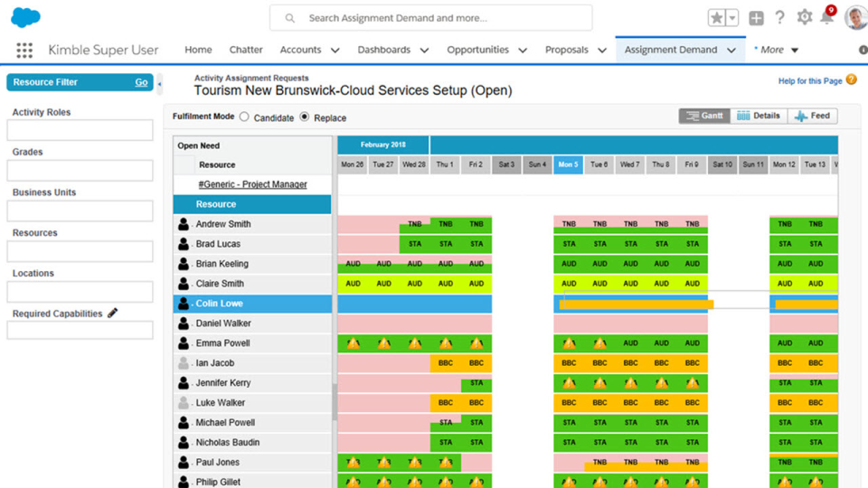
Task: Click the Salesforce cloud logo
Action: (25, 17)
